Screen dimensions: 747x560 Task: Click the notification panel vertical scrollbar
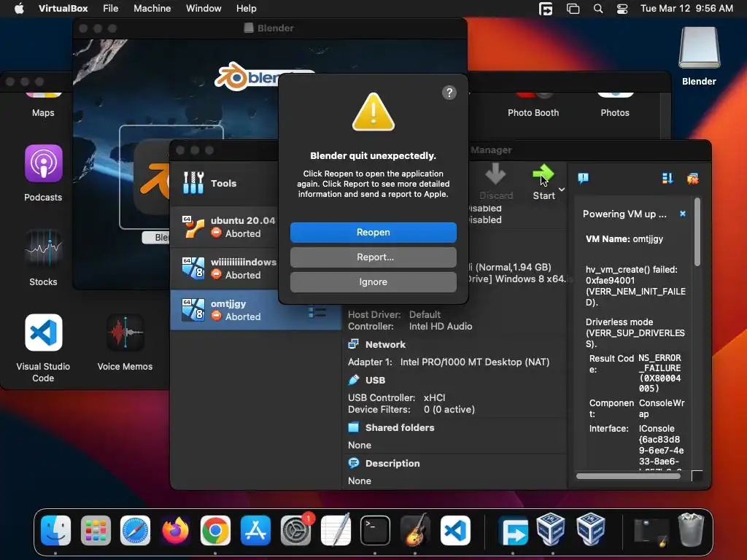click(697, 232)
